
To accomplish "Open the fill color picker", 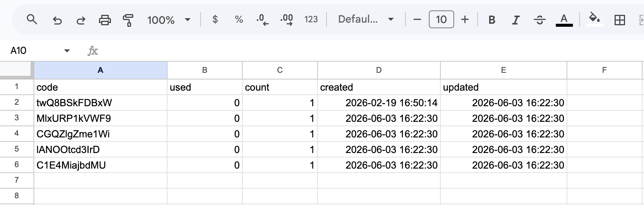I will point(594,19).
